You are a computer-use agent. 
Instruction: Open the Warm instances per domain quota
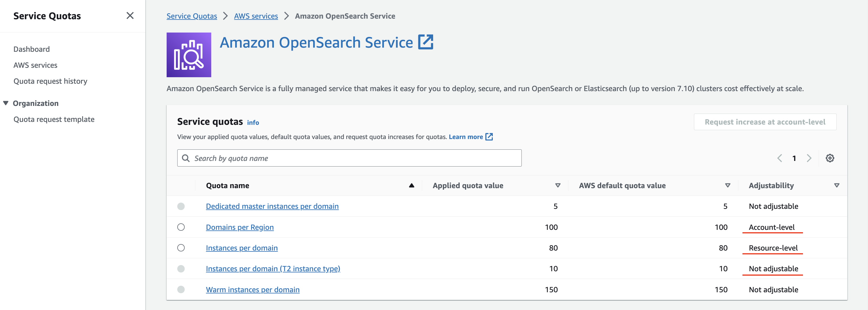coord(253,289)
